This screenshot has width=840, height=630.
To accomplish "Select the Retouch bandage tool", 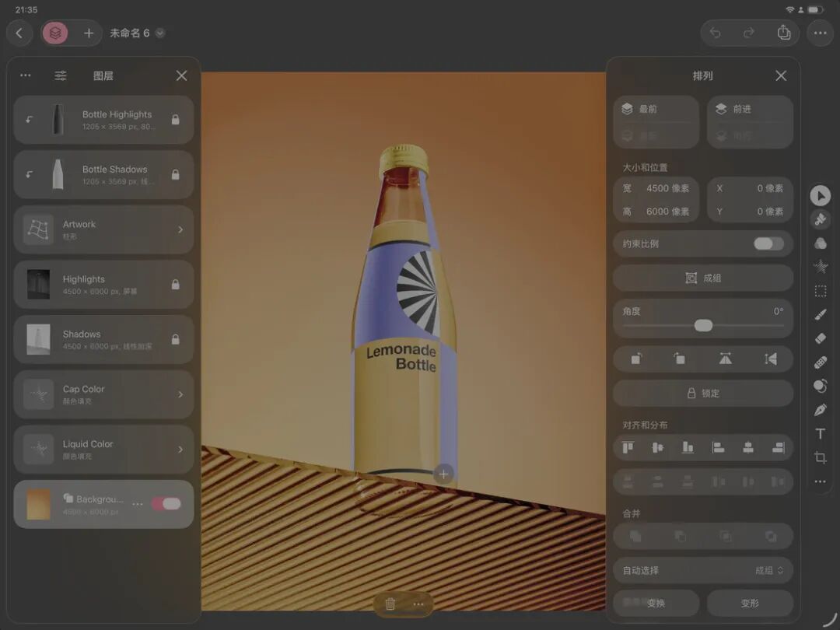I will pos(821,362).
